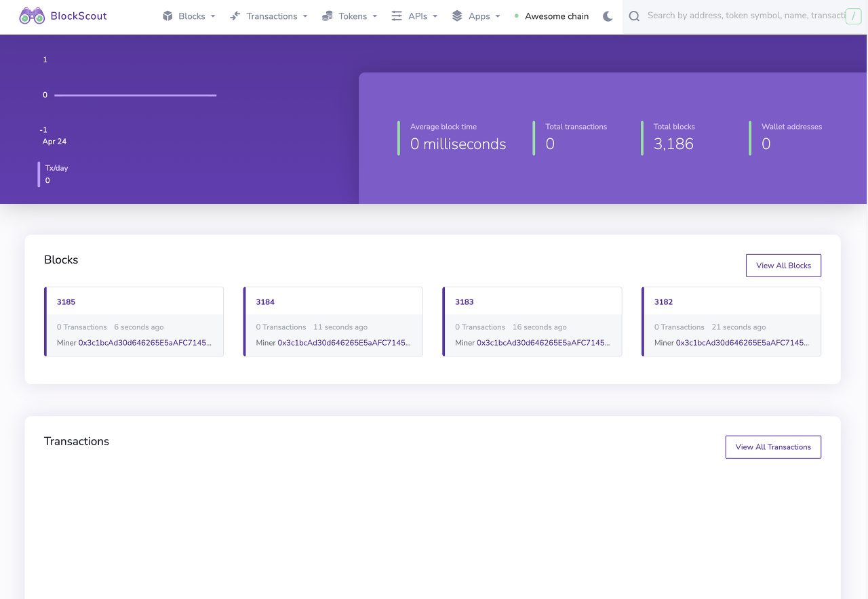Focus the search by address input field

(x=745, y=16)
